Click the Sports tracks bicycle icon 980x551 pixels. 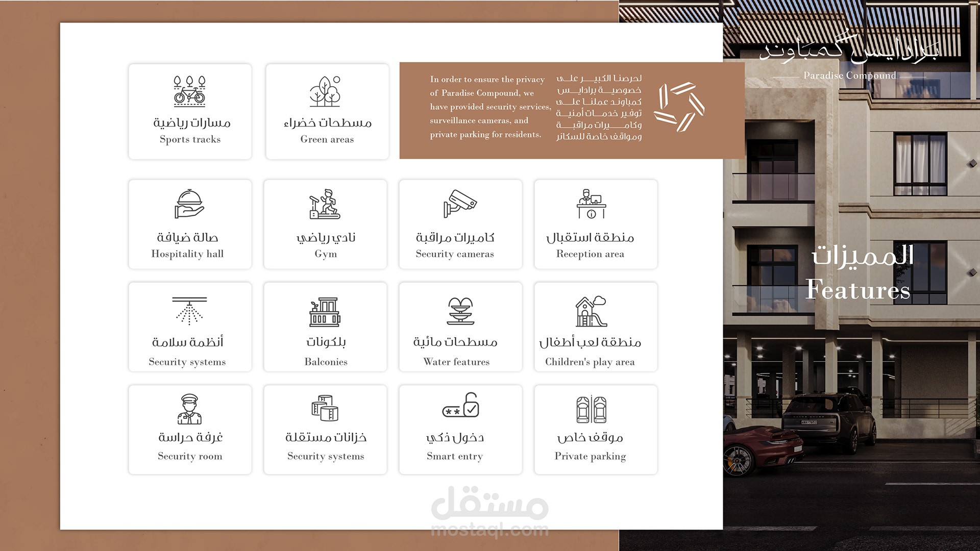(x=189, y=91)
